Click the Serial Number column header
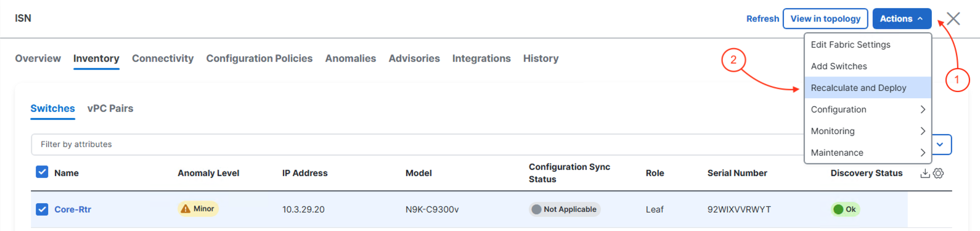This screenshot has height=231, width=980. 737,173
